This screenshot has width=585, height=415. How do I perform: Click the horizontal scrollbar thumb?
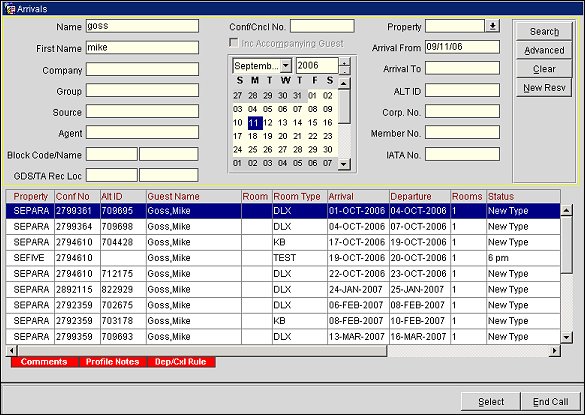pyautogui.click(x=202, y=350)
